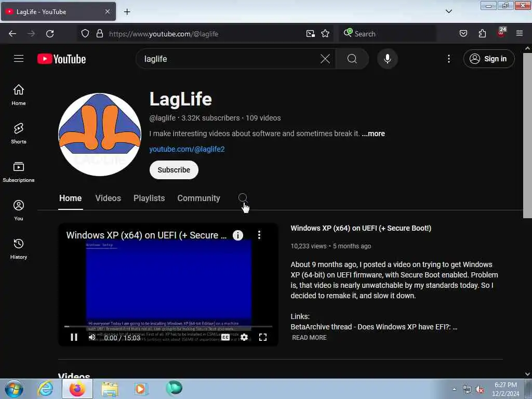This screenshot has width=532, height=399.
Task: Open the Windows Start menu
Action: pyautogui.click(x=14, y=389)
